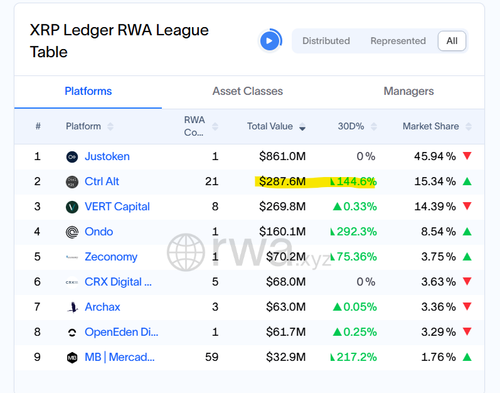Screen dimensions: 500x393
Task: Open the Ctrl Alt platform link
Action: (x=102, y=181)
